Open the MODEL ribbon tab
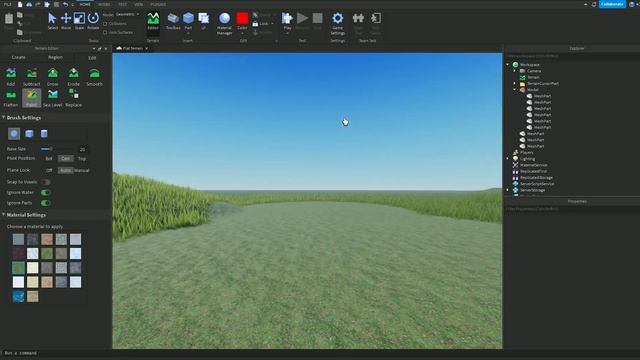This screenshot has height=360, width=640. [x=104, y=4]
